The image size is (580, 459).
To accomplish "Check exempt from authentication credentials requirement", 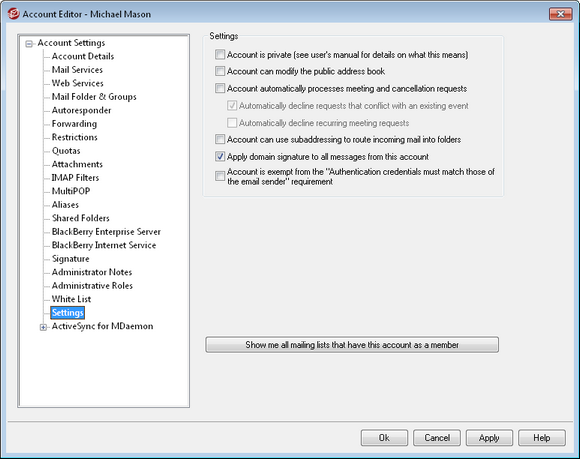I will pos(220,176).
